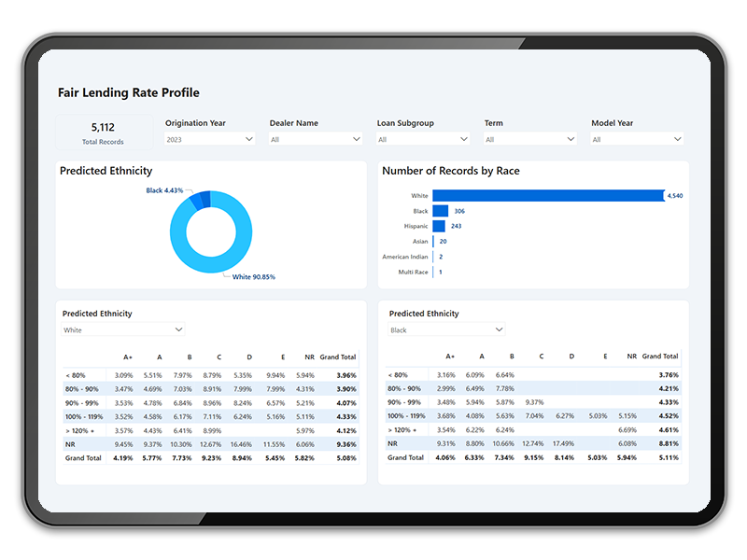Click the "9.36%" NR grand total in White table
This screenshot has height=560, width=747.
(346, 444)
